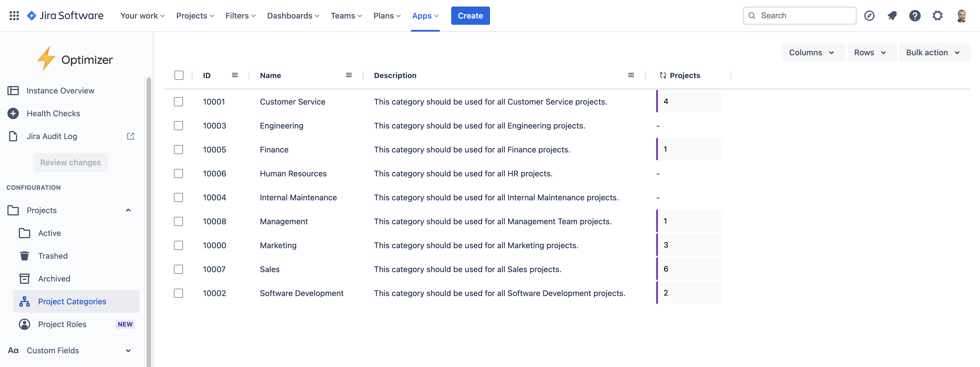The image size is (980, 367).
Task: Open the ID column menu icon
Action: click(235, 75)
